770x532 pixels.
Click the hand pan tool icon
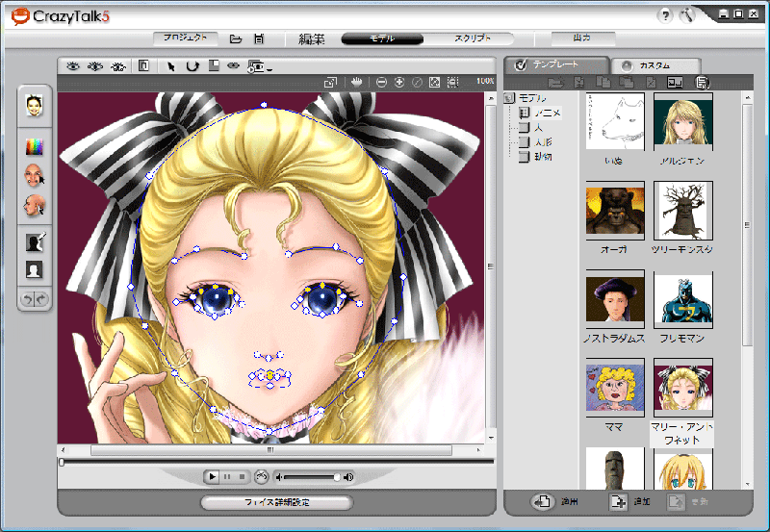(x=357, y=83)
